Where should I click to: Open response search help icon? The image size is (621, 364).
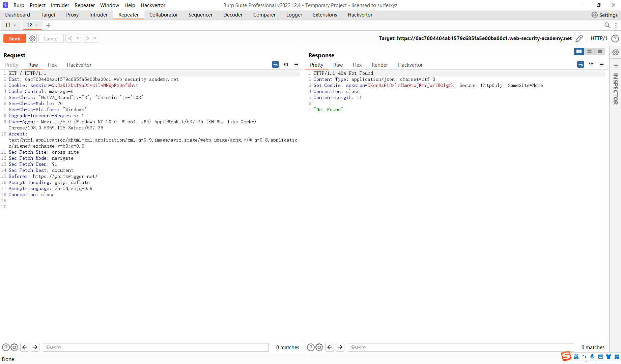click(311, 347)
